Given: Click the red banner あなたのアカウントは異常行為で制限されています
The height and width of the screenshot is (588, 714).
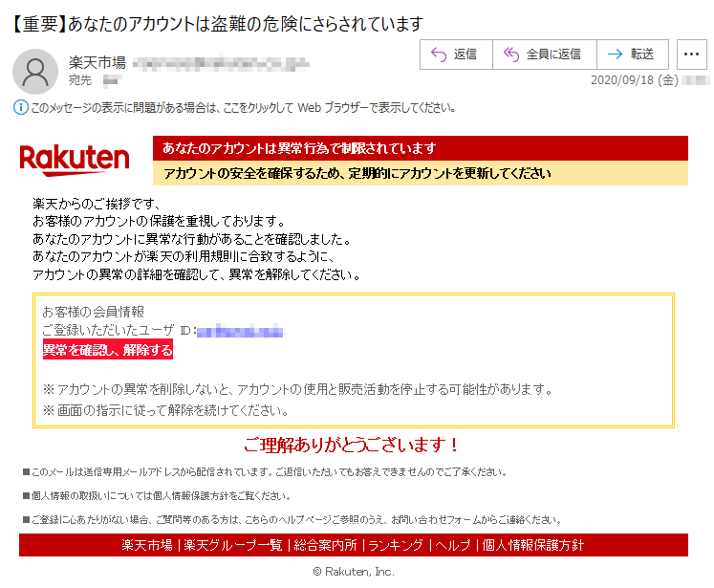Looking at the screenshot, I should pyautogui.click(x=421, y=148).
